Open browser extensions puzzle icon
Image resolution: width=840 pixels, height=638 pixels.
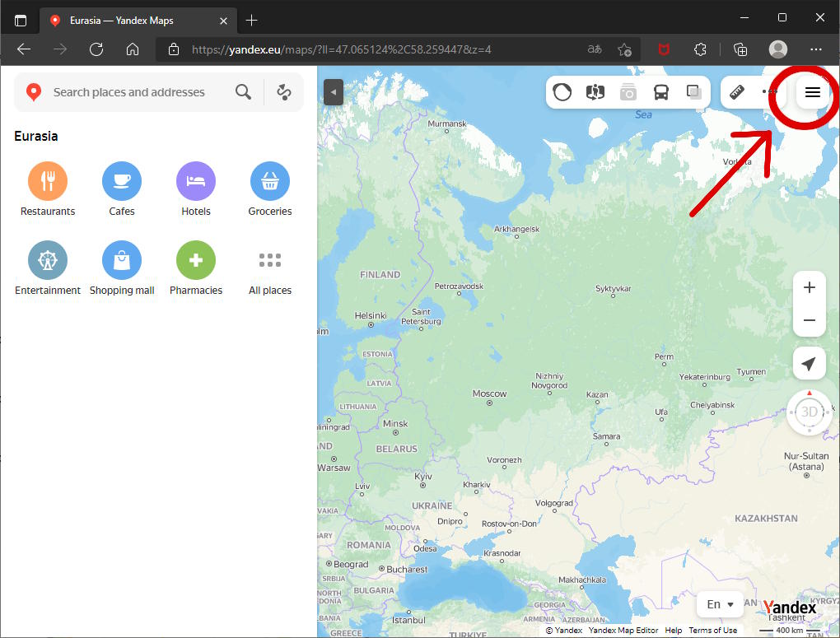[x=700, y=50]
